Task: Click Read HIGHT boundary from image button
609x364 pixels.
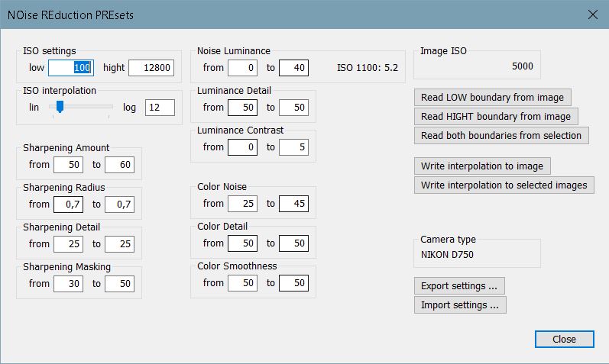Action: 496,117
